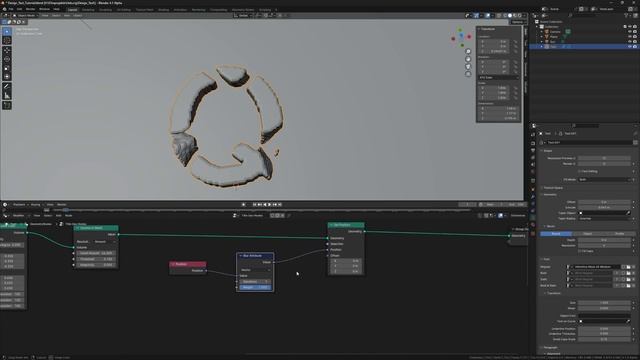Screen dimensions: 640x360
Task: Switch to material preview shading
Action: point(515,16)
